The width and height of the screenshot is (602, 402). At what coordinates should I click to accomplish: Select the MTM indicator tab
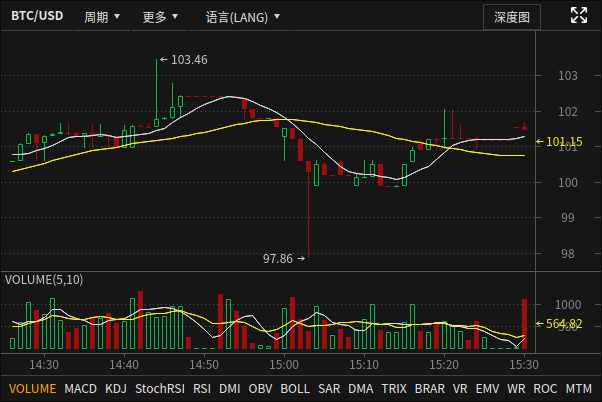(579, 389)
